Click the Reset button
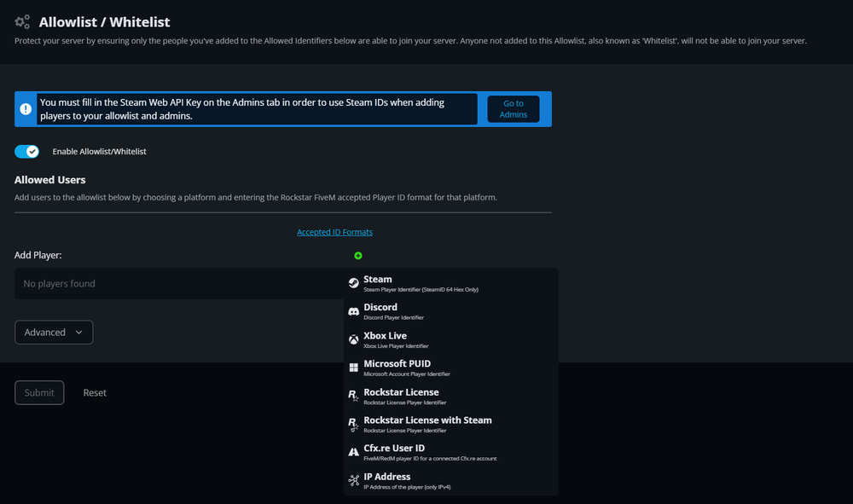 click(x=95, y=392)
